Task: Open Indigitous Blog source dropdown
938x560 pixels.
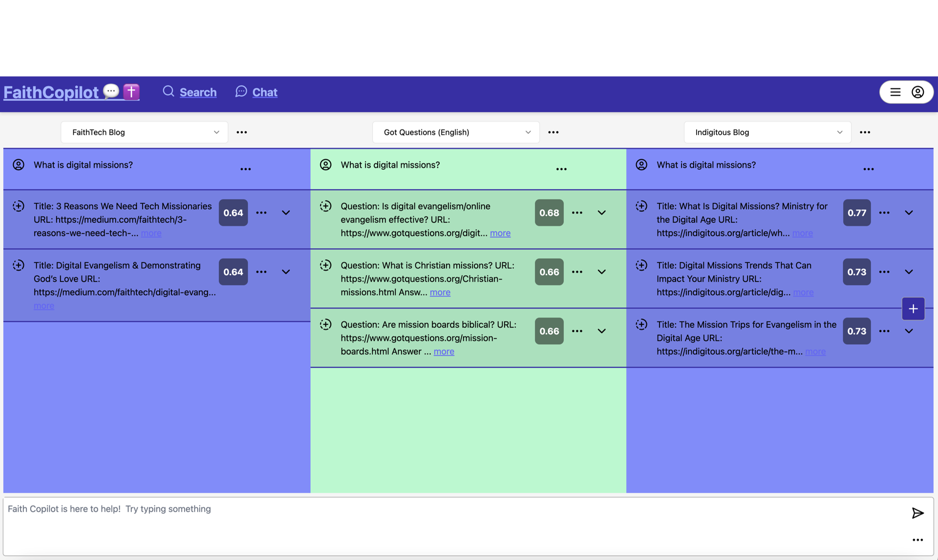Action: point(767,132)
